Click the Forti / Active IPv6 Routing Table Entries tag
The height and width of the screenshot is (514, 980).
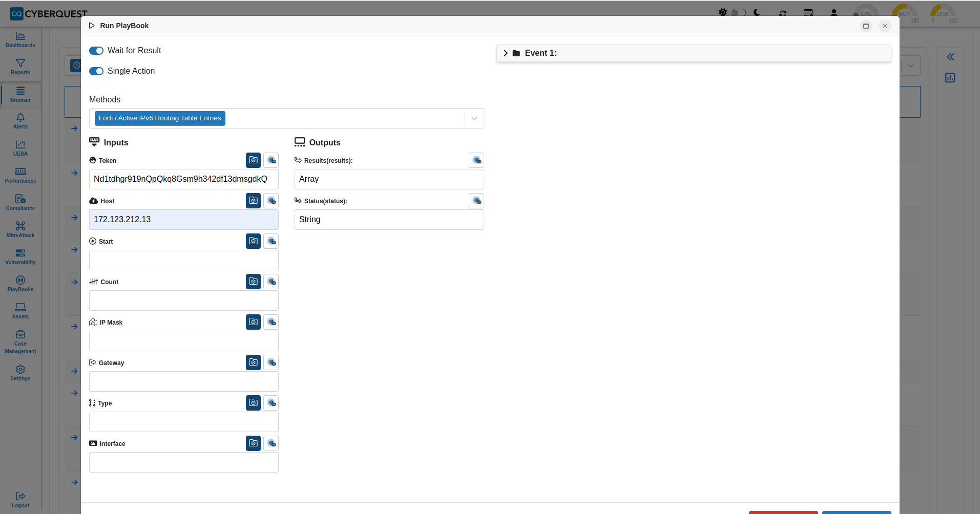point(160,118)
